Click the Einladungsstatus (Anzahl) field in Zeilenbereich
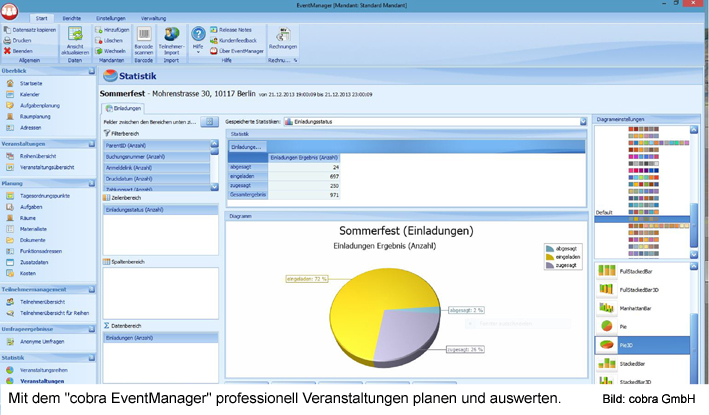 [134, 209]
